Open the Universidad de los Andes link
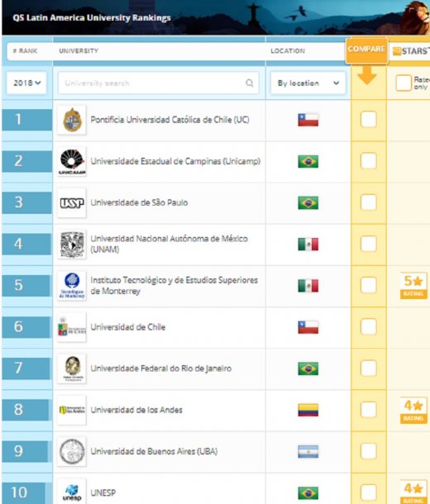430x504 pixels. (x=136, y=410)
